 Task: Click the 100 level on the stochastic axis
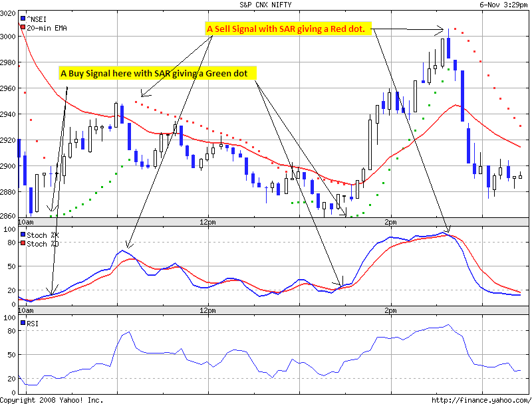9,229
